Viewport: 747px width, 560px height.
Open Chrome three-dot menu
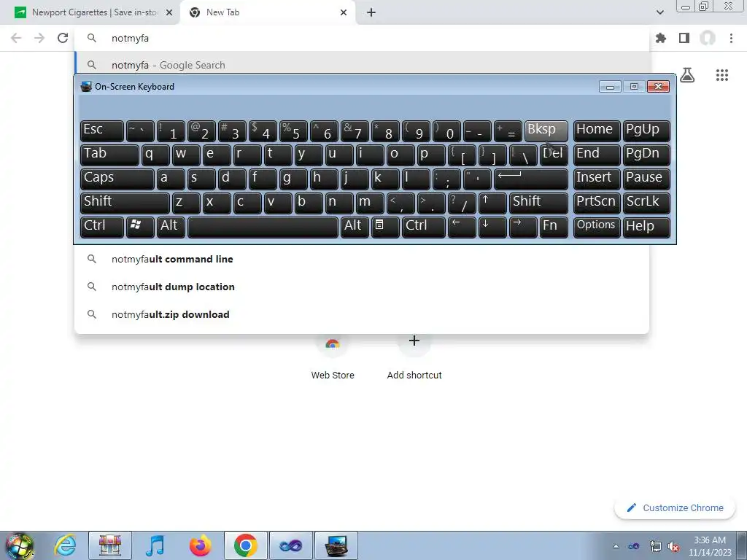(x=731, y=38)
